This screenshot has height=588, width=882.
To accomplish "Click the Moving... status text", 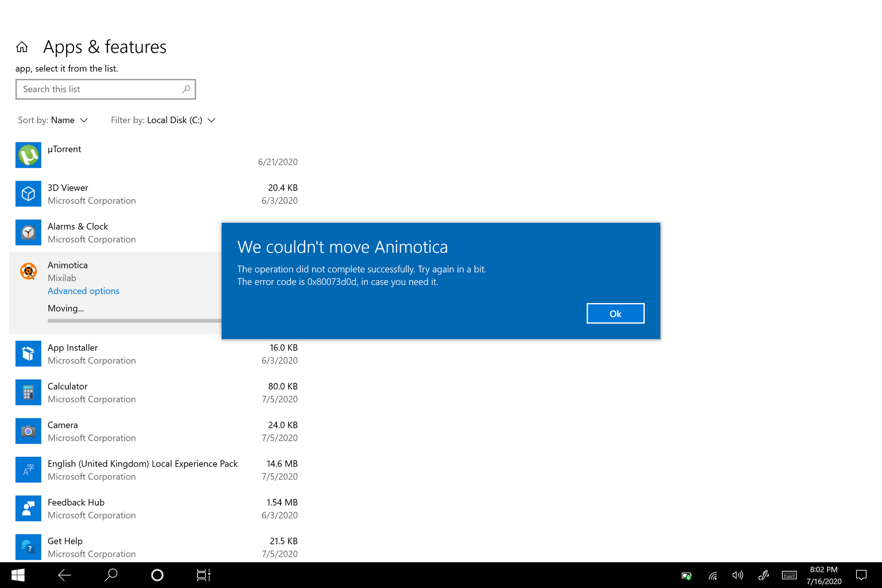I will click(x=66, y=308).
